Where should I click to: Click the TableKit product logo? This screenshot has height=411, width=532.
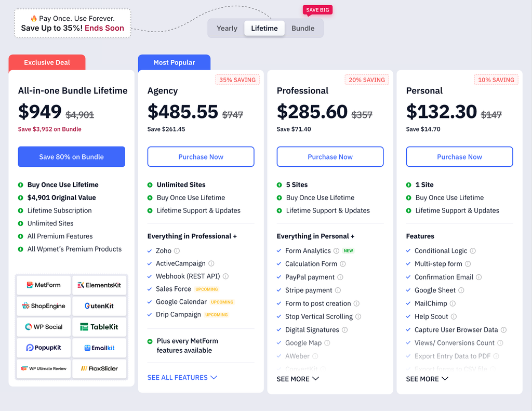pos(99,327)
